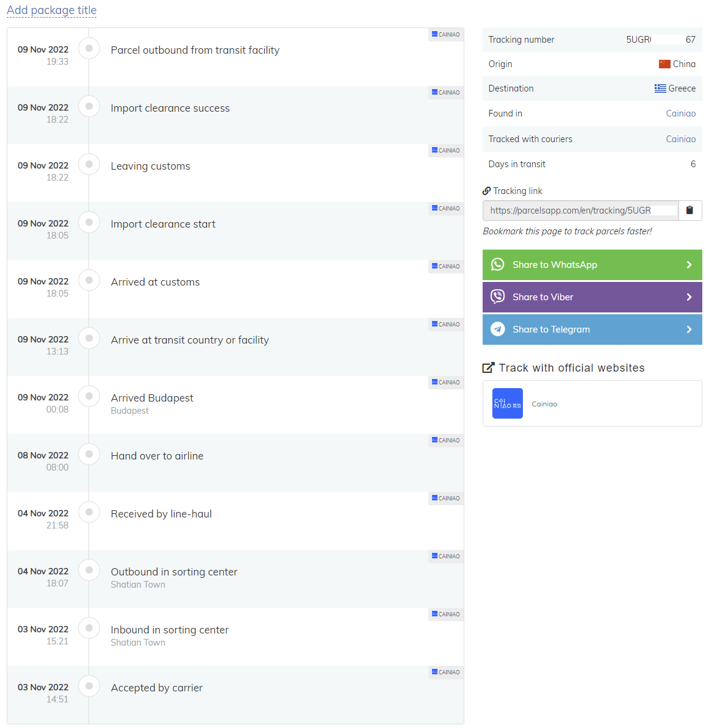Image resolution: width=709 pixels, height=728 pixels.
Task: Click 'Outbound in sorting center' status text
Action: coord(174,572)
